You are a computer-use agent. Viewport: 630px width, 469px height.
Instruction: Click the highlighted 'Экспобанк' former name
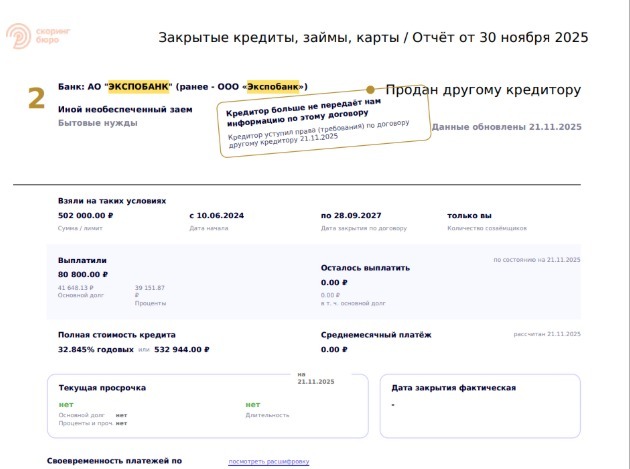coord(272,86)
